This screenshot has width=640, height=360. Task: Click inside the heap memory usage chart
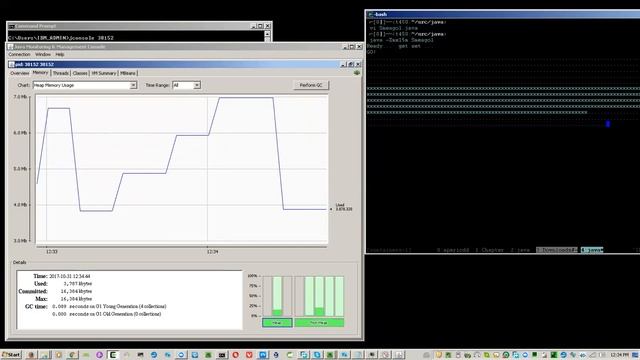click(x=182, y=169)
